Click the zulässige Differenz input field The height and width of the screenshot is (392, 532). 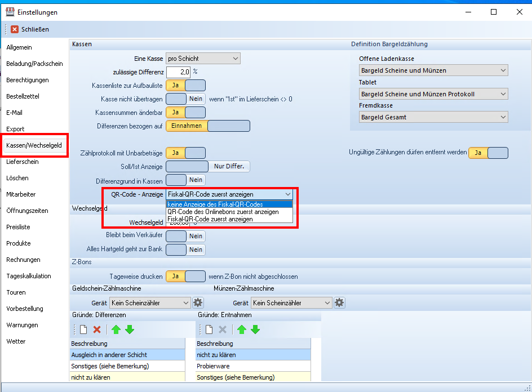pos(178,72)
